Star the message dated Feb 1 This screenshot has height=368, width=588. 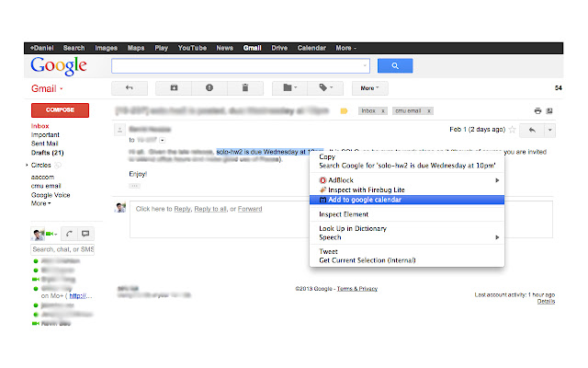(513, 130)
